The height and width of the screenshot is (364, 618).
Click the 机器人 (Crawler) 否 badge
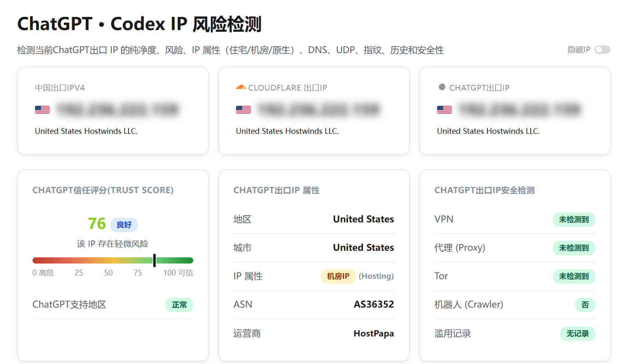tap(585, 305)
